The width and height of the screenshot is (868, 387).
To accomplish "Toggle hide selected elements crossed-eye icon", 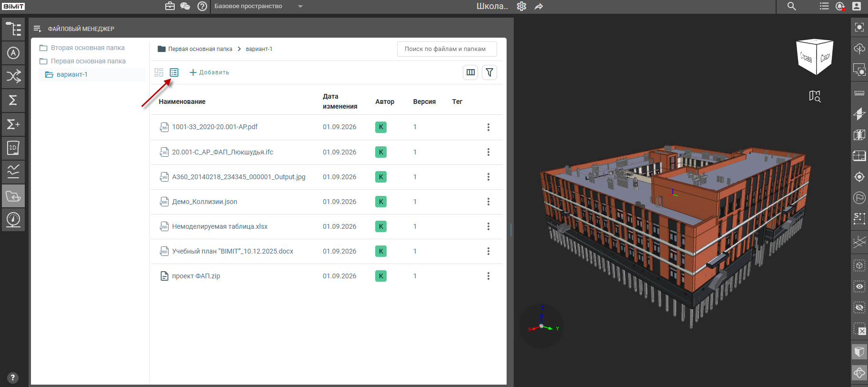I will (x=859, y=307).
